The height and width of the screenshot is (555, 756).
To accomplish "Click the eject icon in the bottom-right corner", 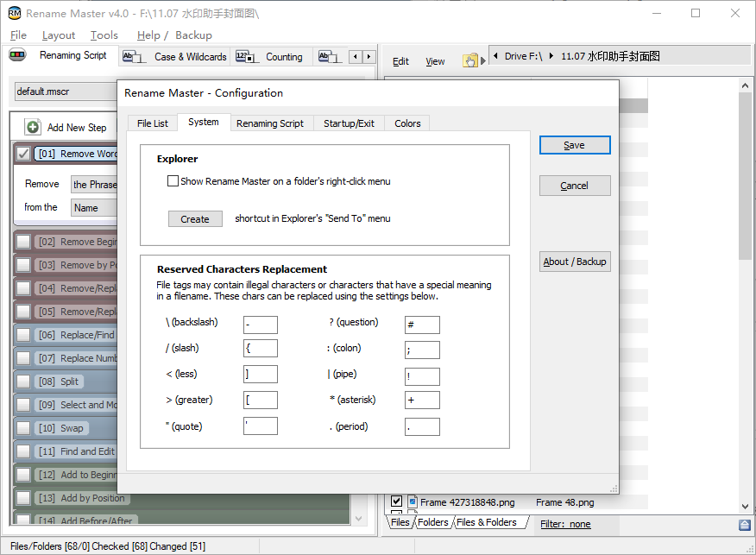I will click(744, 525).
